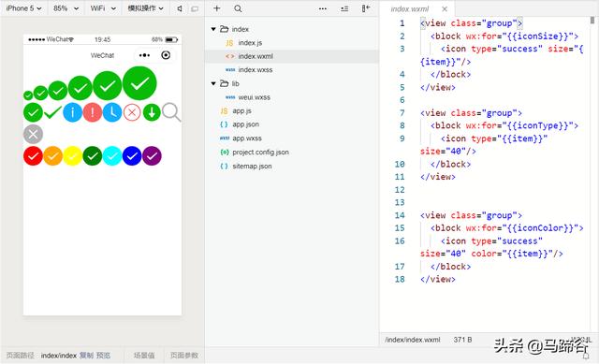
Task: Place cursor on line 1 code text
Action: [471, 23]
